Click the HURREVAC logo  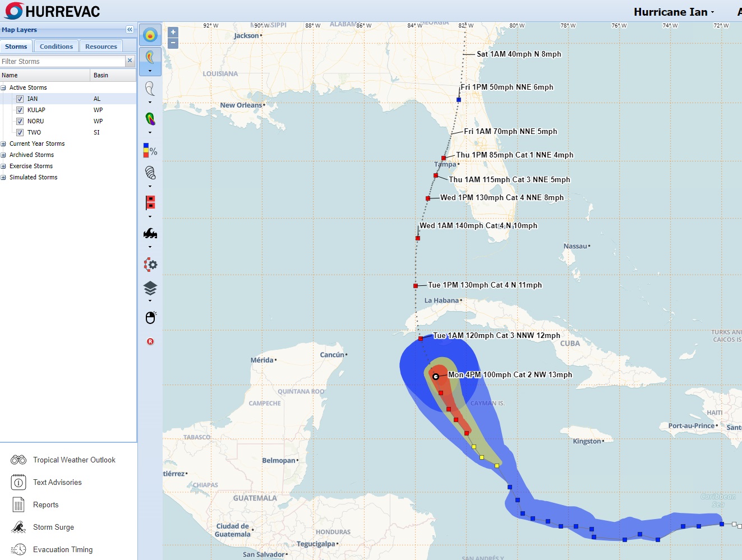(53, 11)
